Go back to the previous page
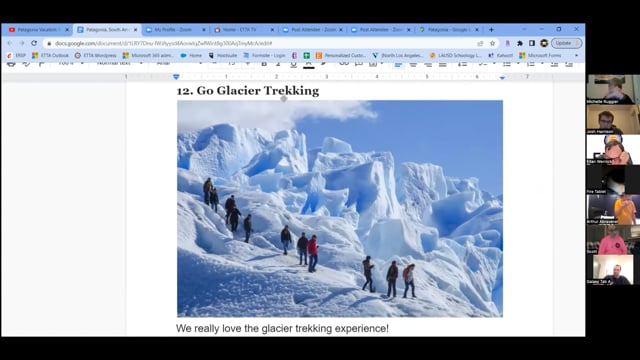Viewport: 640px width, 360px height. (10, 43)
